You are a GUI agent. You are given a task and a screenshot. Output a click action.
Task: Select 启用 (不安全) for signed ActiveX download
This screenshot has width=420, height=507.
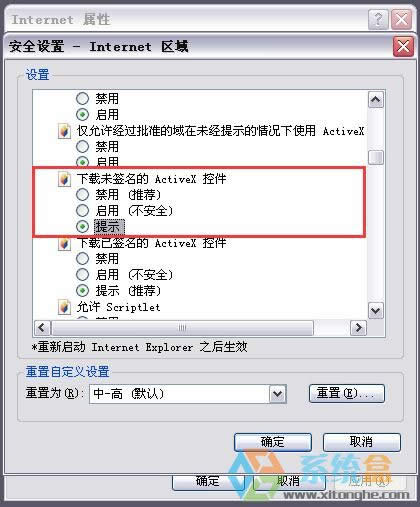(x=82, y=275)
